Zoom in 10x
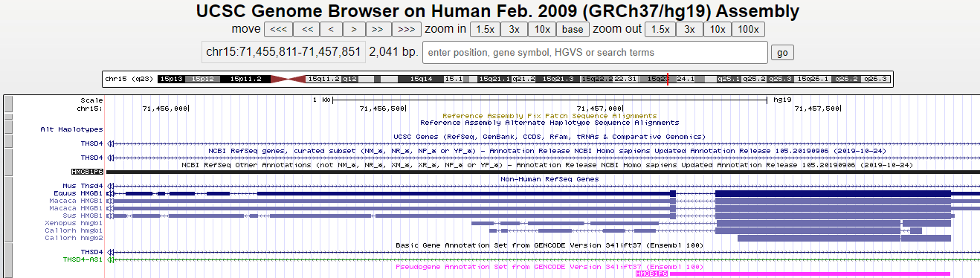Screen dimensions: 980x278 [x=543, y=30]
